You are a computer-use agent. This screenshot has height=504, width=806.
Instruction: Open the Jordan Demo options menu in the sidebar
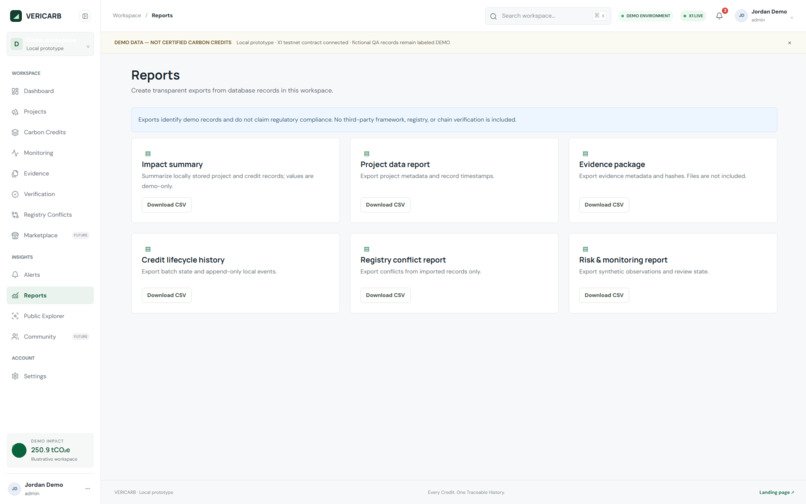point(87,489)
